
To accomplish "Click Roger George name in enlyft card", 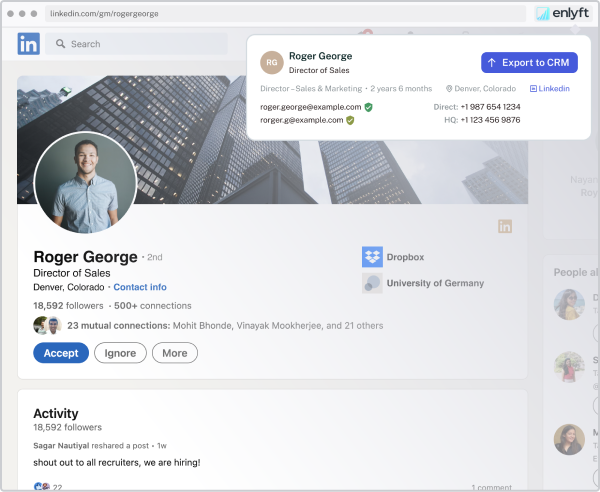I will point(321,56).
